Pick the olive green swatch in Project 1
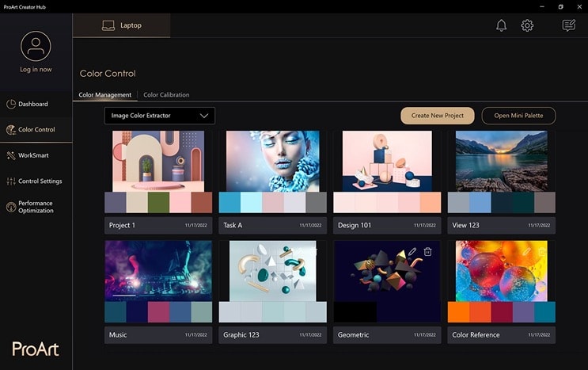588x370 pixels. click(158, 203)
